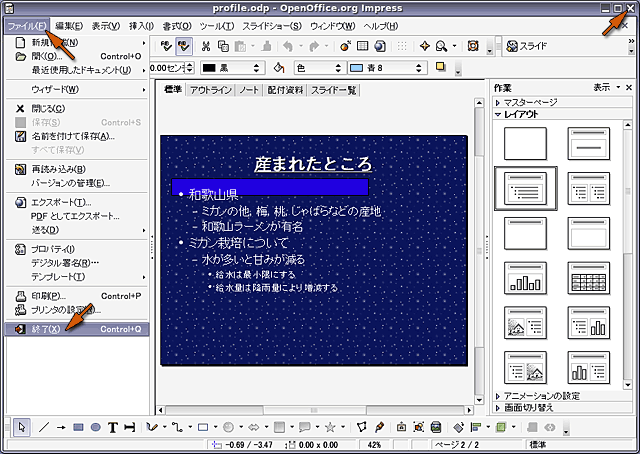Screen dimensions: 640x454
Task: Select the Line drawing tool
Action: tap(43, 427)
